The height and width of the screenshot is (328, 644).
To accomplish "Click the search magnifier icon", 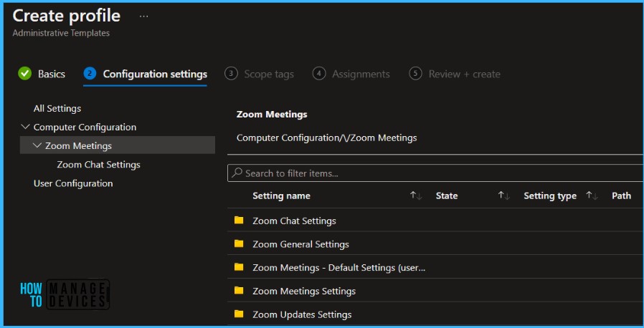I will click(237, 173).
